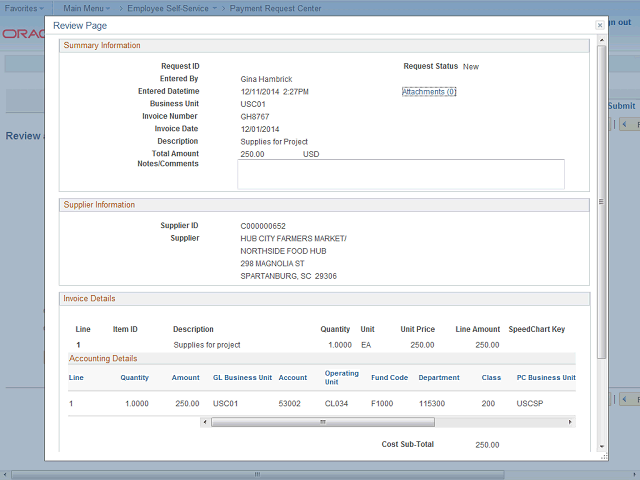Click the Submit button behind dialog
This screenshot has width=640, height=480.
[621, 105]
